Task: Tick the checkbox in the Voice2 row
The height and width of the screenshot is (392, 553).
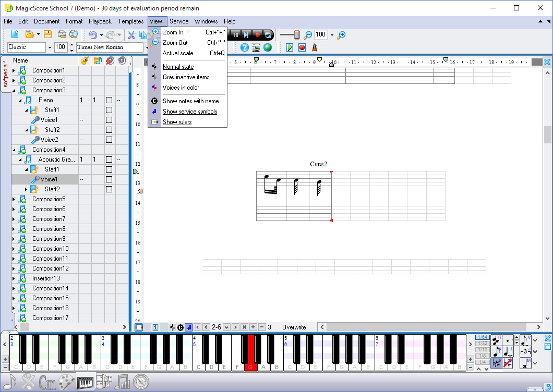Action: click(109, 140)
